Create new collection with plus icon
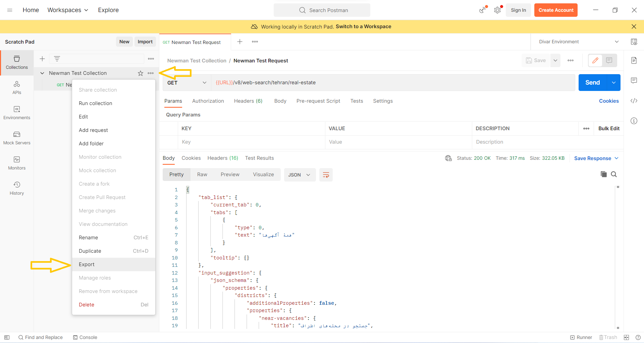 (x=42, y=59)
